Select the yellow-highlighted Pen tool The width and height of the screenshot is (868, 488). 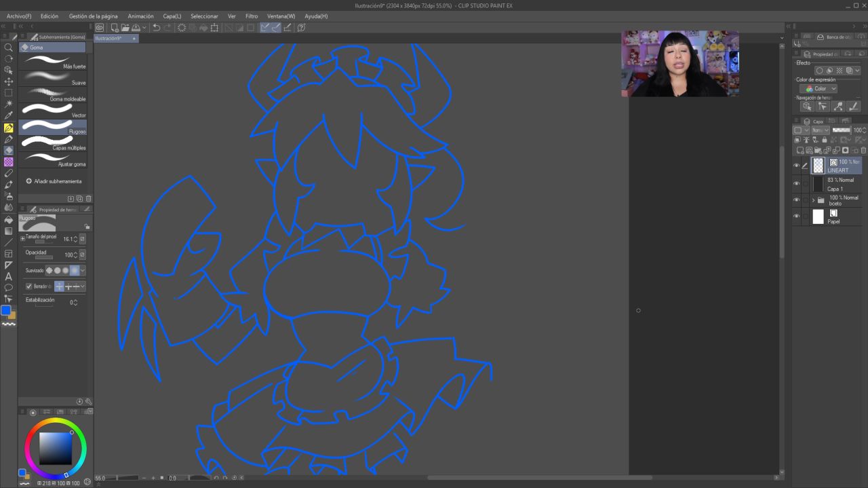click(8, 128)
